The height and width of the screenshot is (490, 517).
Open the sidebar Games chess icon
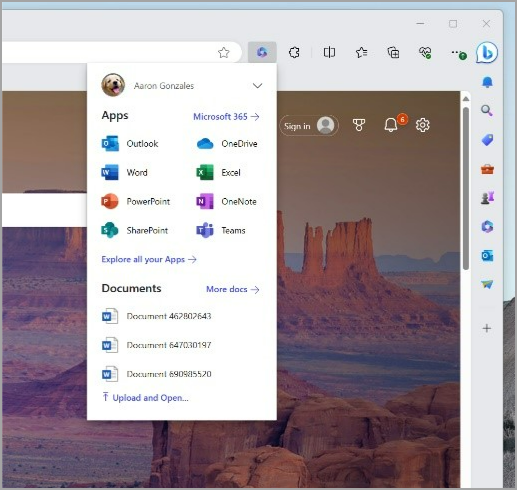click(487, 198)
